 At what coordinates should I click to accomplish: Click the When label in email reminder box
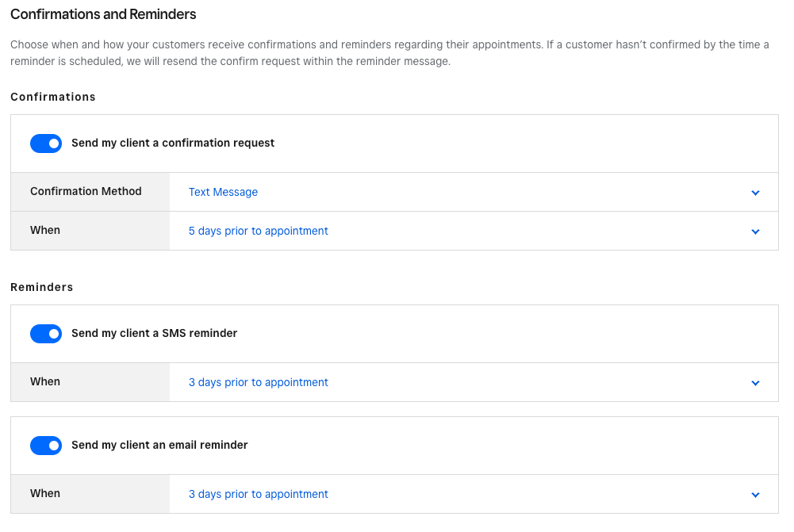45,493
